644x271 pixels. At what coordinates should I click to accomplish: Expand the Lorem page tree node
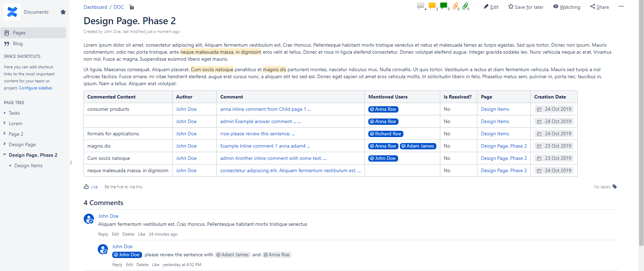(5, 123)
